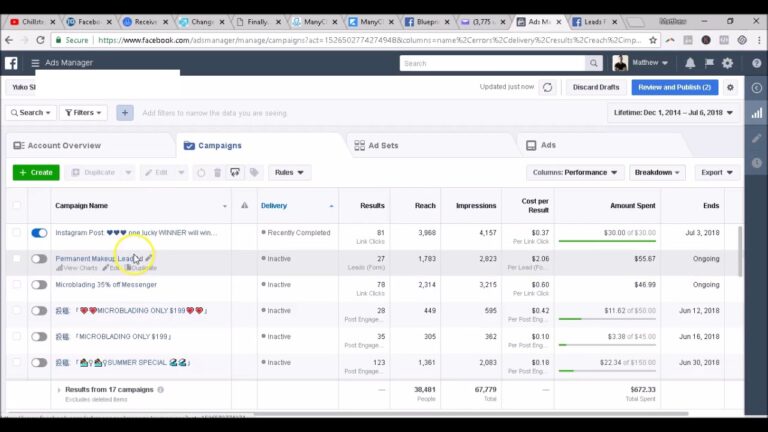
Task: Click the search magnifier button
Action: [594, 63]
